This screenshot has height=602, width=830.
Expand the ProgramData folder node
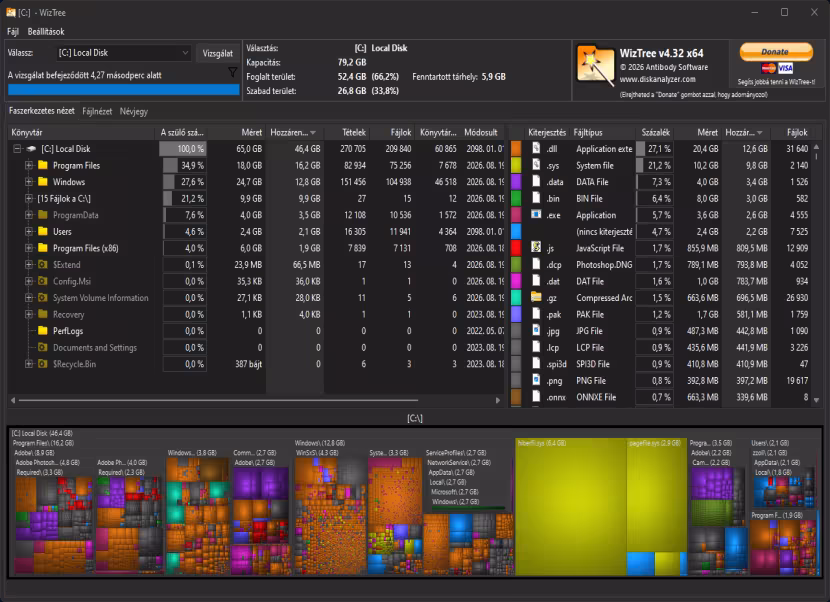[29, 215]
